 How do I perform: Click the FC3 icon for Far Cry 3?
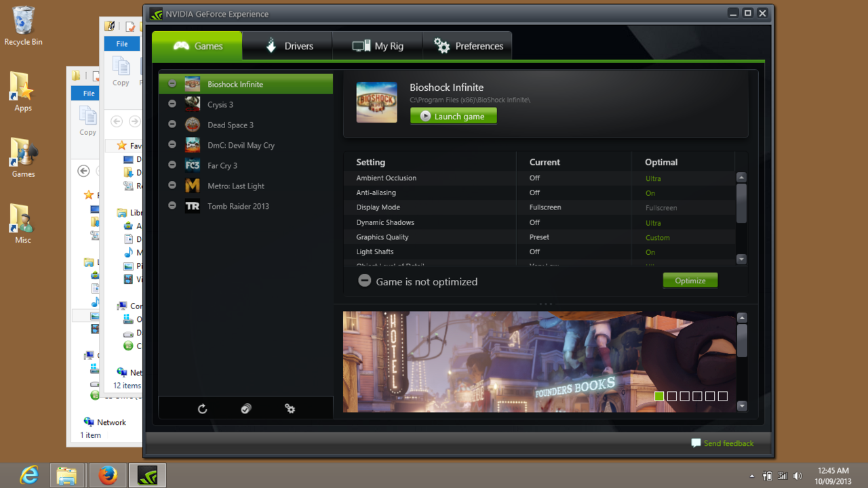(x=193, y=165)
